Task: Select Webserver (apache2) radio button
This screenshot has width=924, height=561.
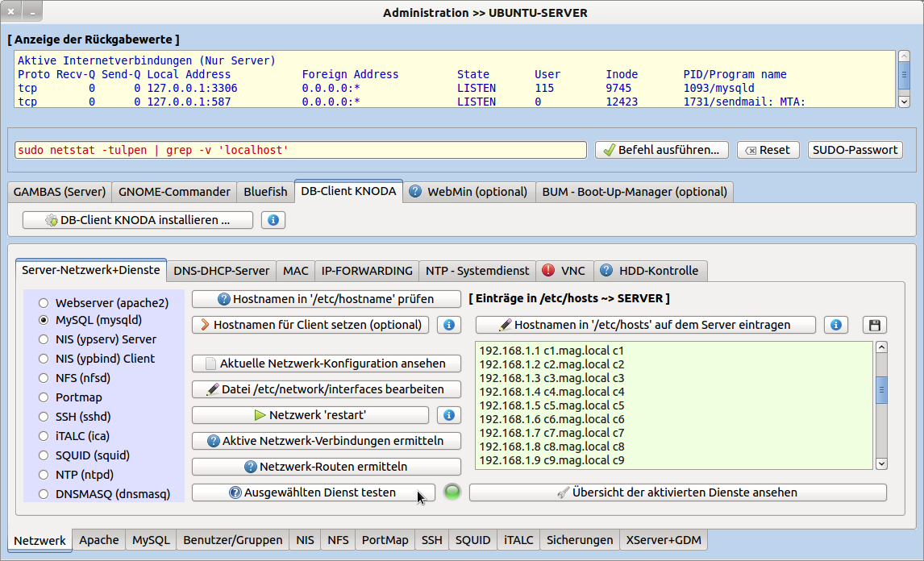Action: pos(44,304)
